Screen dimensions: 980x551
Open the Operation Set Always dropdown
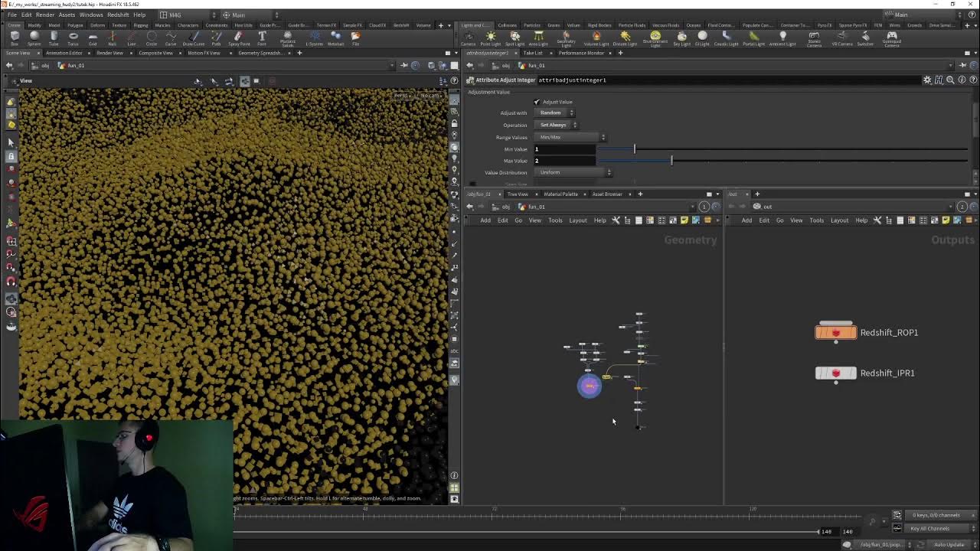(x=557, y=125)
